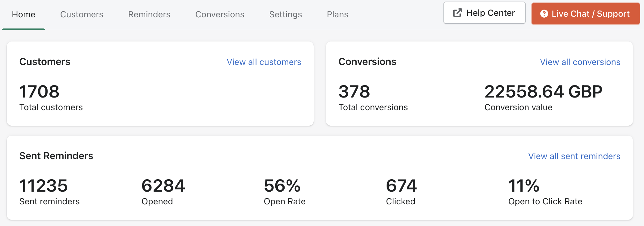Screen dimensions: 644x226
Task: Click View all sent reminders link
Action: (x=574, y=156)
